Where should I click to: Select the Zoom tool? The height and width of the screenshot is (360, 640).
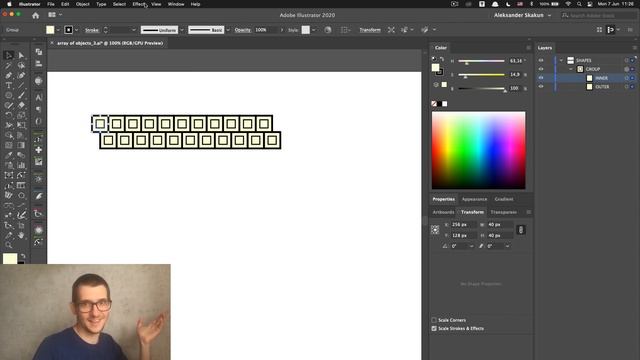[x=9, y=245]
